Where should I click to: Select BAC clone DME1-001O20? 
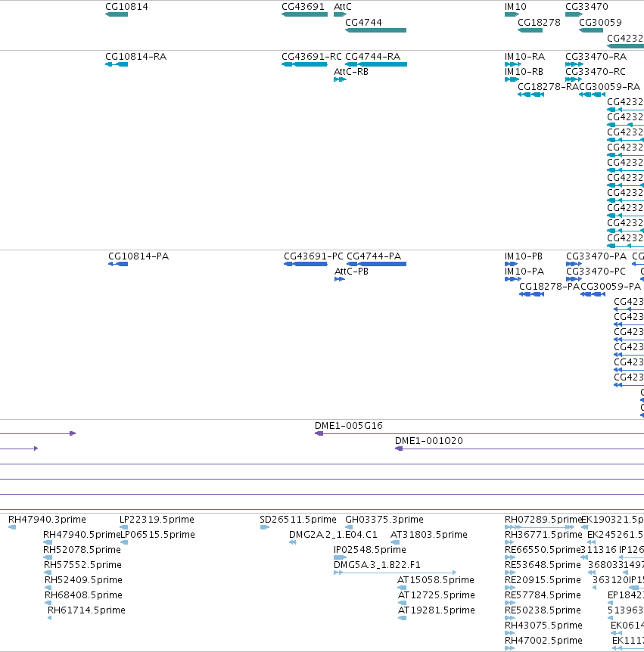[520, 449]
